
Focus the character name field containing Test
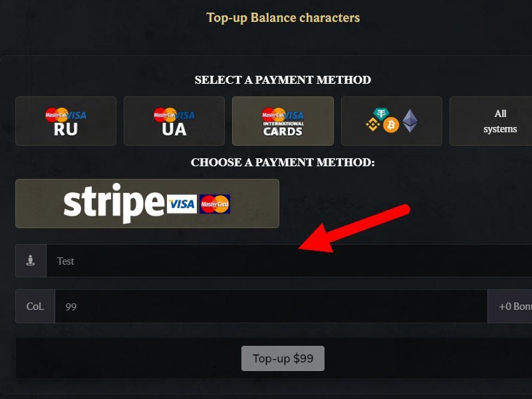click(289, 261)
